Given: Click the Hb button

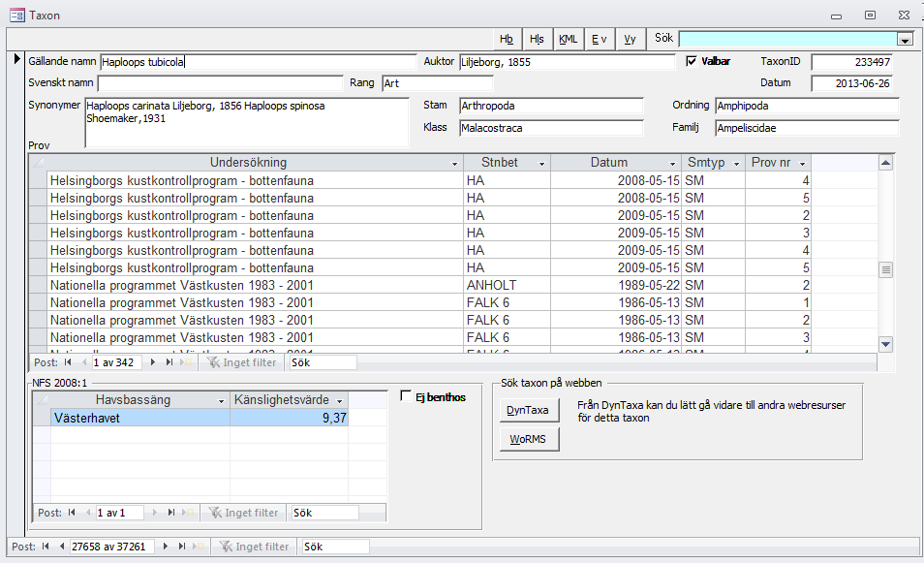Looking at the screenshot, I should [x=507, y=39].
